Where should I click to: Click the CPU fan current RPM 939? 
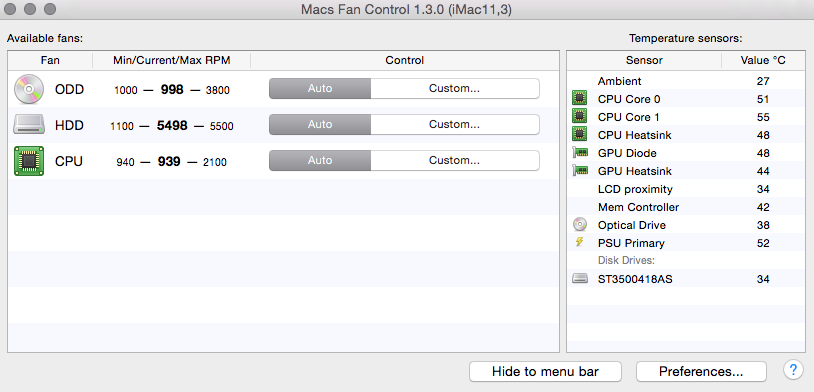169,161
